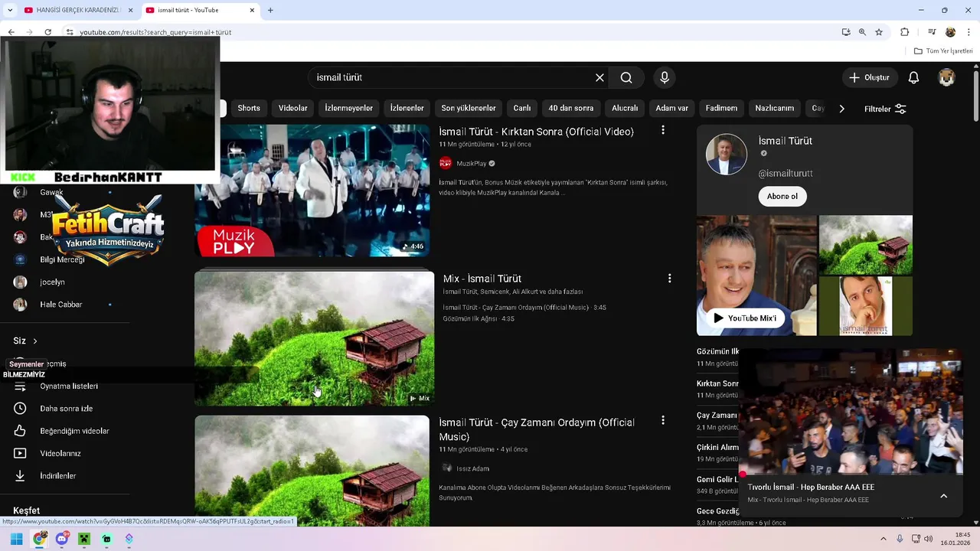The height and width of the screenshot is (551, 980).
Task: Open options menu for Mix - İsmail Türüt
Action: 669,279
